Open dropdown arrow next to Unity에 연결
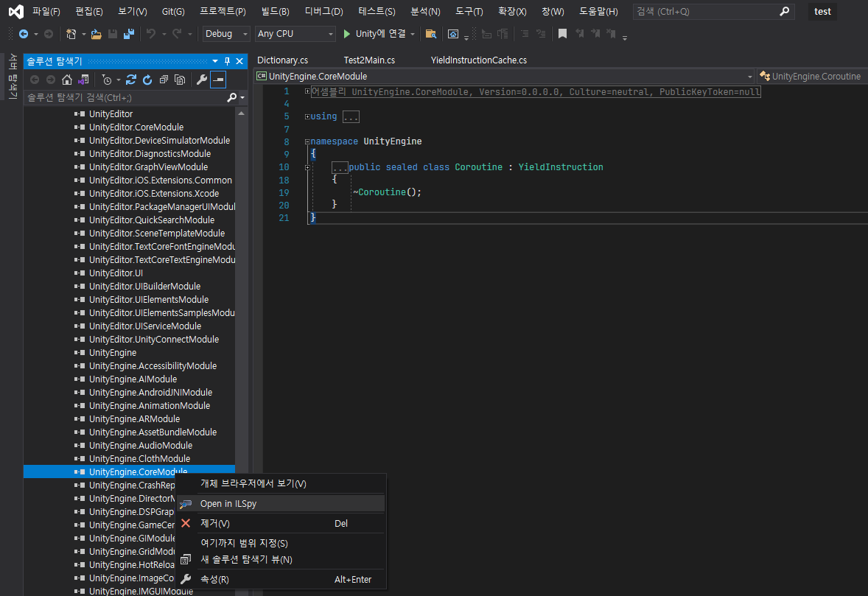This screenshot has width=868, height=596. (413, 34)
